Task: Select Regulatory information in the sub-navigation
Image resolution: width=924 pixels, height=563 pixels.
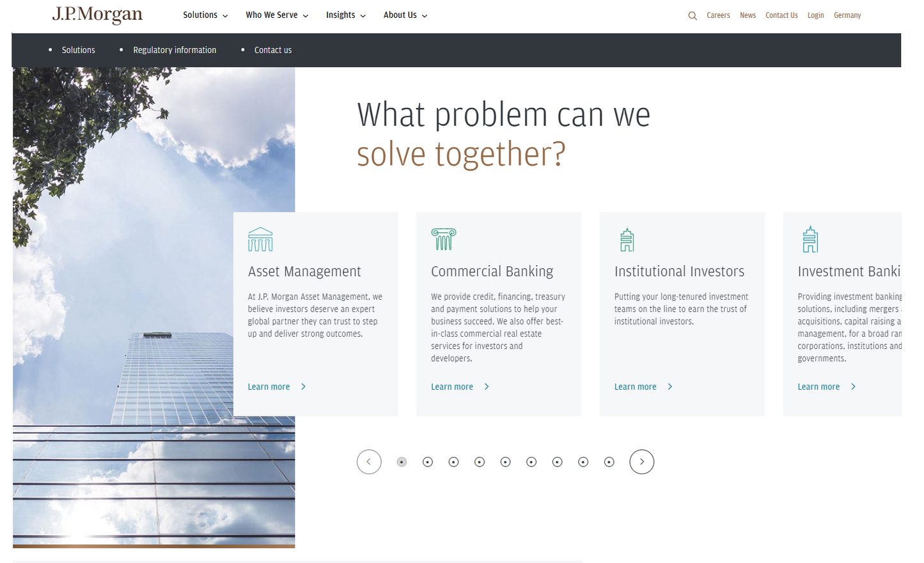Action: coord(175,50)
